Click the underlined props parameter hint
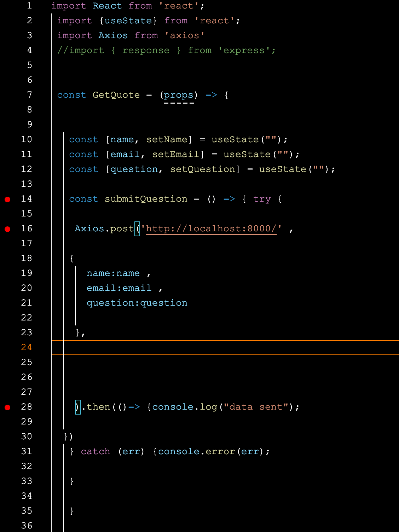Image resolution: width=399 pixels, height=532 pixels. point(179,95)
